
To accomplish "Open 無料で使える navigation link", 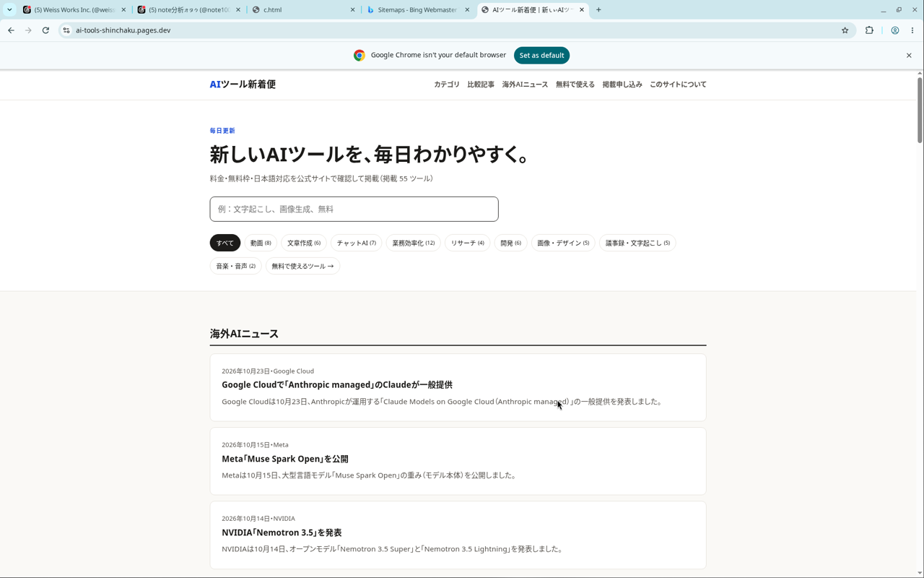I will click(x=575, y=85).
